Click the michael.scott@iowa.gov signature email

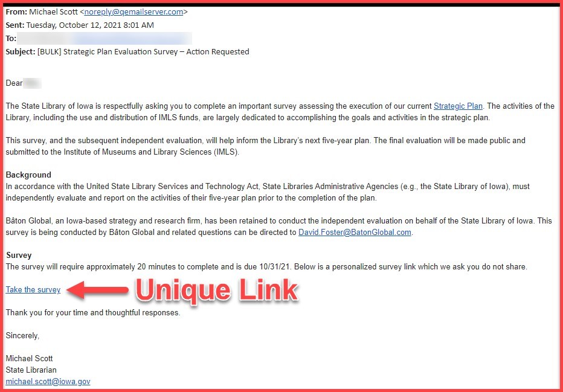coord(48,381)
